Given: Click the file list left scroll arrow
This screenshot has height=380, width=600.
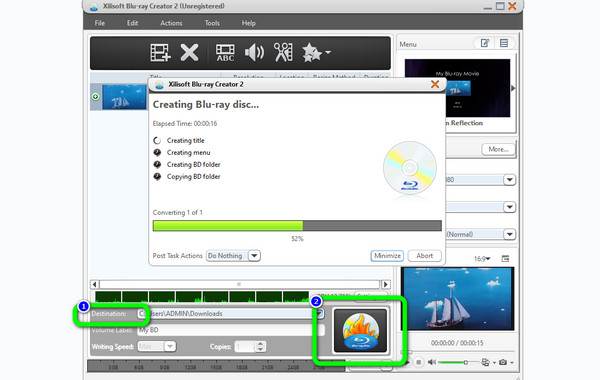Looking at the screenshot, I should 95,284.
